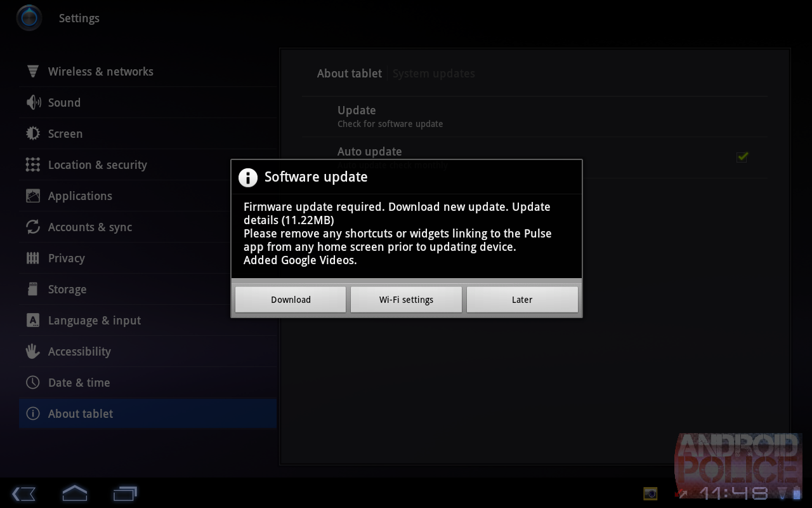Image resolution: width=812 pixels, height=508 pixels.
Task: Select the Sound settings entry
Action: point(148,102)
